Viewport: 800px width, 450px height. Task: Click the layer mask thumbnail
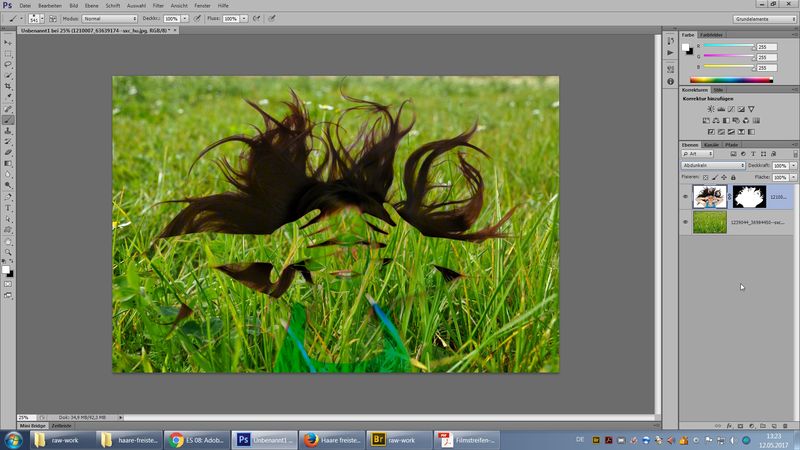749,197
